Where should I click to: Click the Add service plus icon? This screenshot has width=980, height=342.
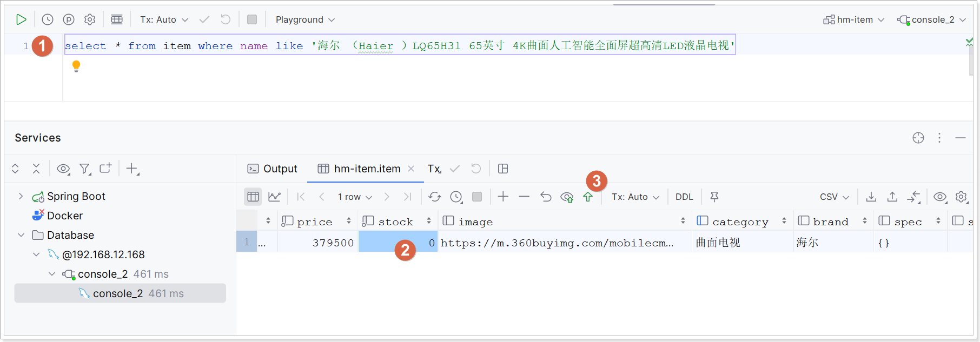(133, 169)
